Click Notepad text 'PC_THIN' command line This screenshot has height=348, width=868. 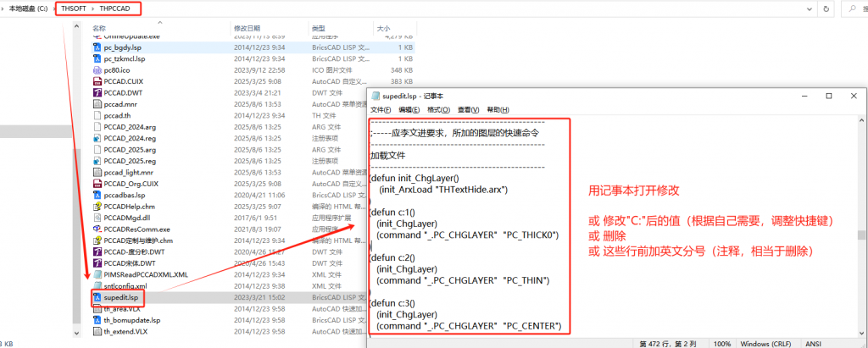(x=463, y=280)
